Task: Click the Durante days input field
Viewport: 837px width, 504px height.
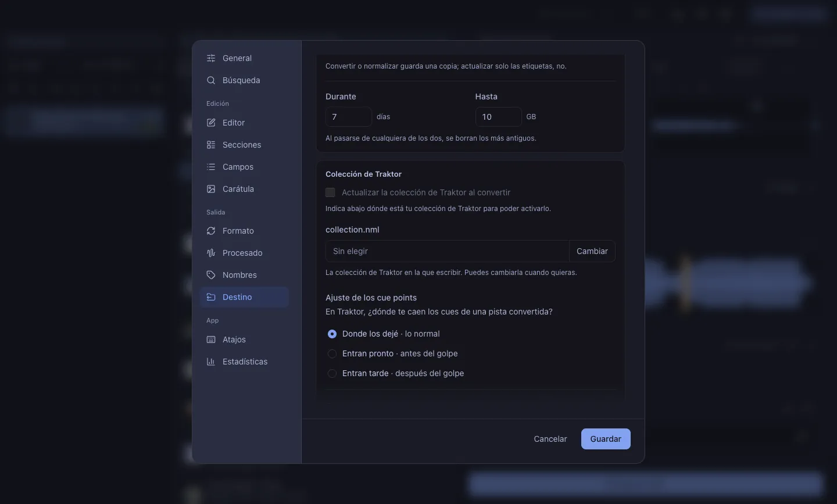Action: pyautogui.click(x=349, y=117)
